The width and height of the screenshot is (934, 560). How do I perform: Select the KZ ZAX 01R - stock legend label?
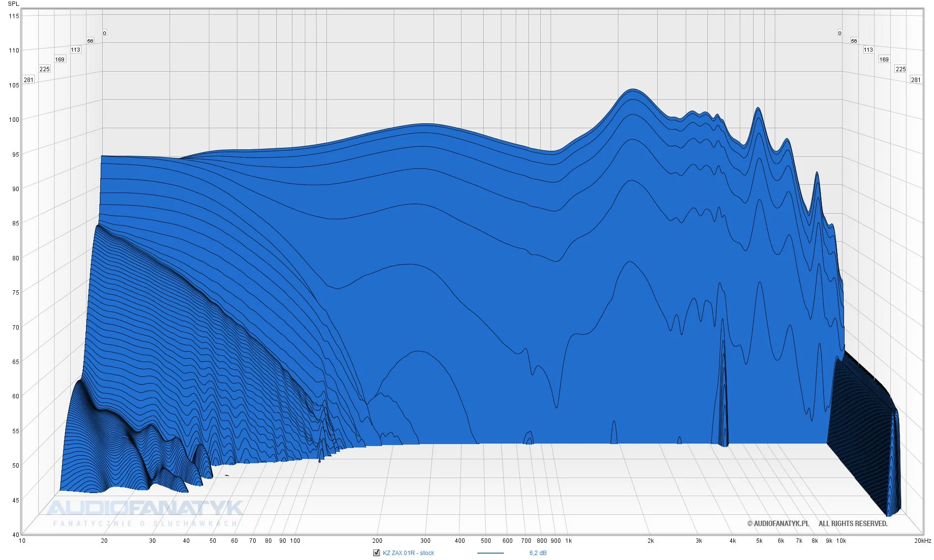click(x=409, y=553)
